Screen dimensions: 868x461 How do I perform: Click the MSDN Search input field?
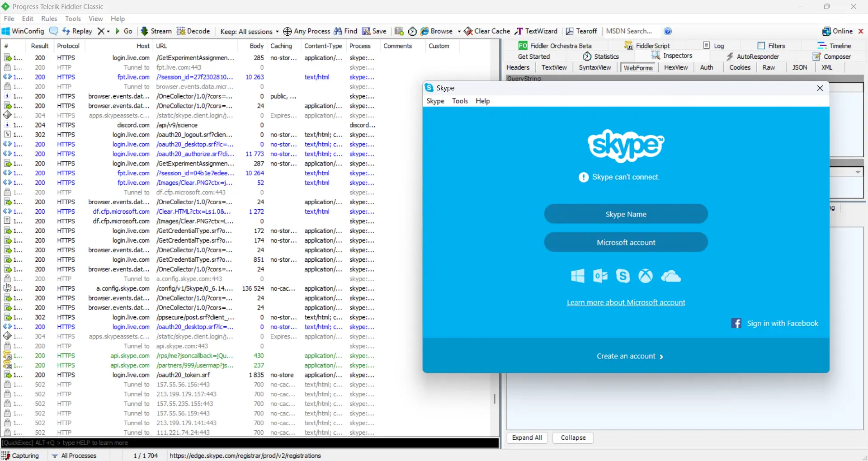631,31
